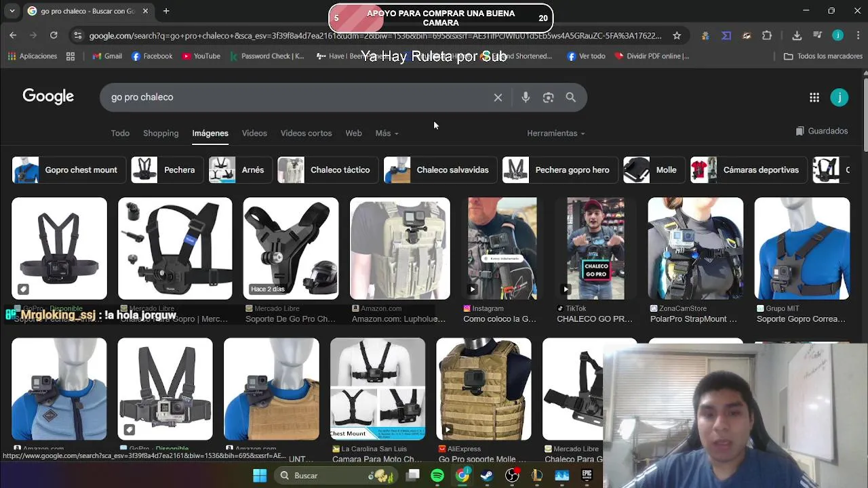Go back with the browser back arrow
This screenshot has height=488, width=868.
(x=13, y=35)
